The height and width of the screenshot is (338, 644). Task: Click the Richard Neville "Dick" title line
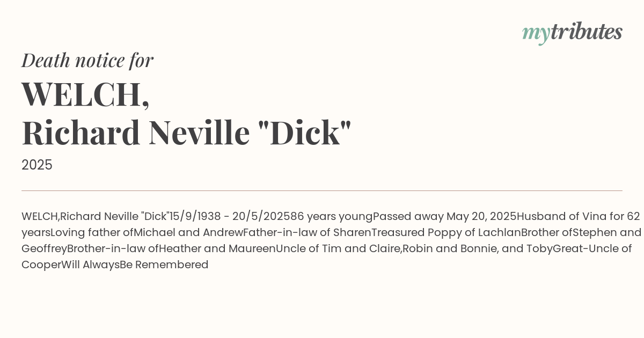(186, 133)
